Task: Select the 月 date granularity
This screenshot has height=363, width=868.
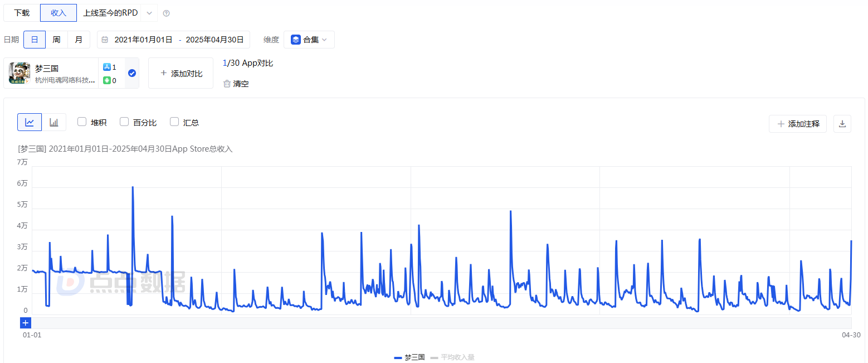Action: (79, 40)
